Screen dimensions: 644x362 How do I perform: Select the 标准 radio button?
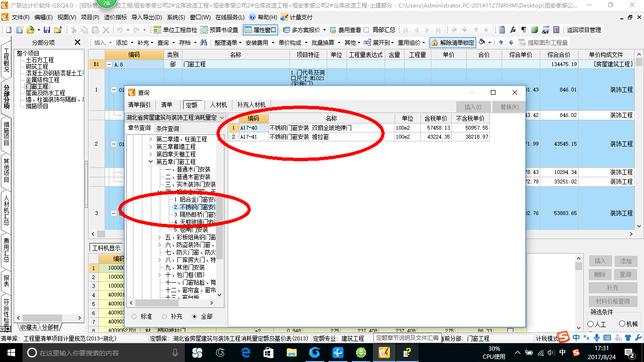134,316
